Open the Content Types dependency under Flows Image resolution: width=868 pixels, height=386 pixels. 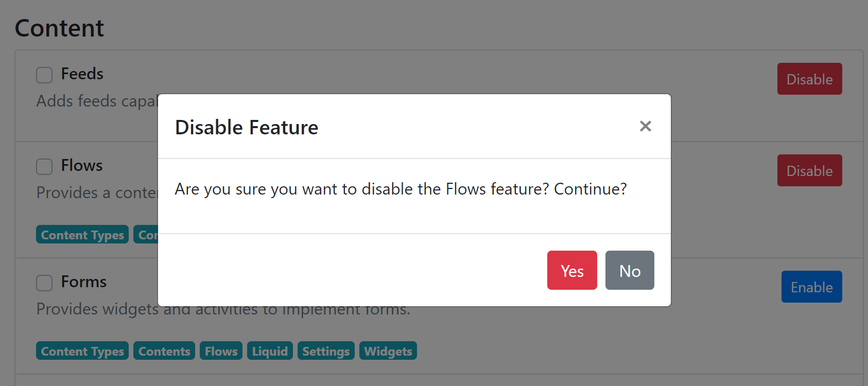pos(82,235)
